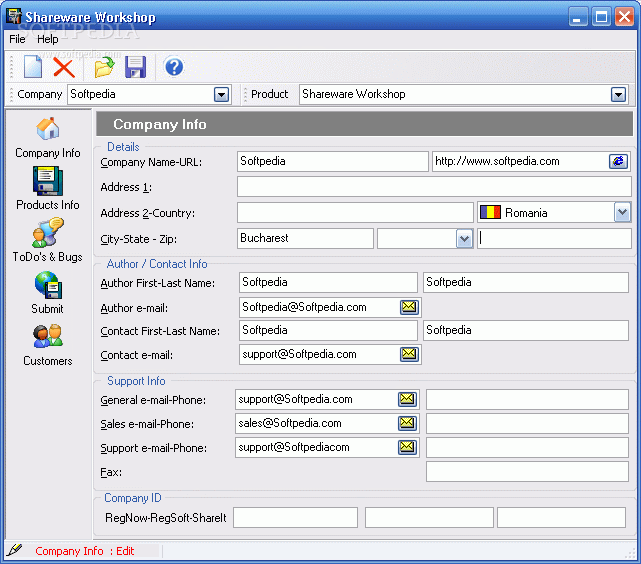Open the ToDo's & Bugs sidebar section
The width and height of the screenshot is (641, 564).
click(x=47, y=240)
